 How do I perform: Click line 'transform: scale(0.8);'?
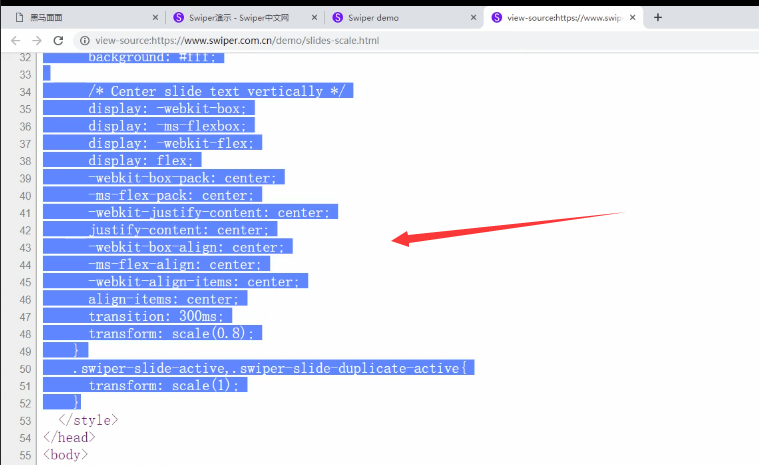[171, 333]
